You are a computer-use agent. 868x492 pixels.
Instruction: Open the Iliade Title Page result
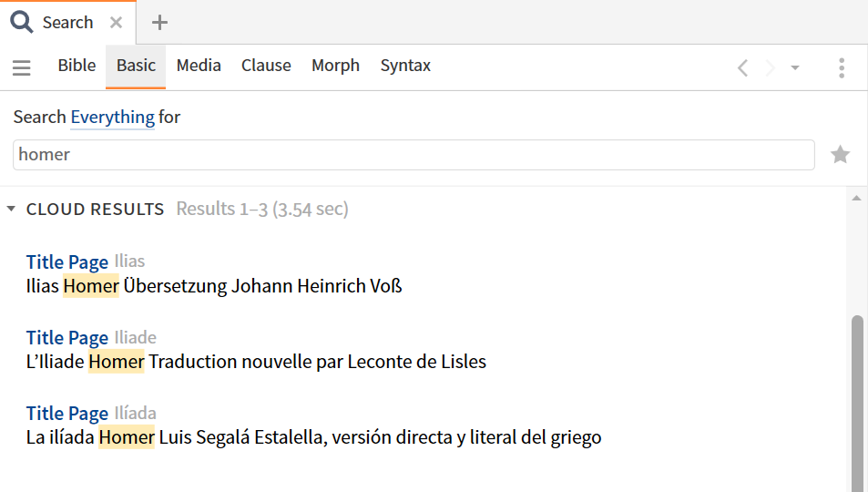[67, 337]
